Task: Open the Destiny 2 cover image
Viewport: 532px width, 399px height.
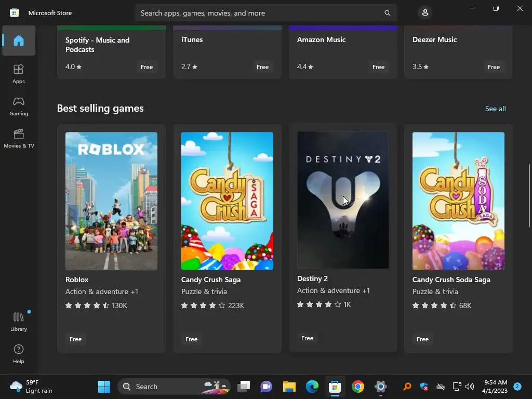Action: point(343,200)
